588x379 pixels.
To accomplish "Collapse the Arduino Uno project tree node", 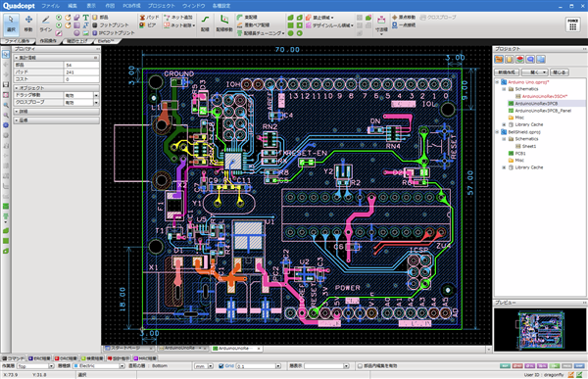I will coord(497,82).
